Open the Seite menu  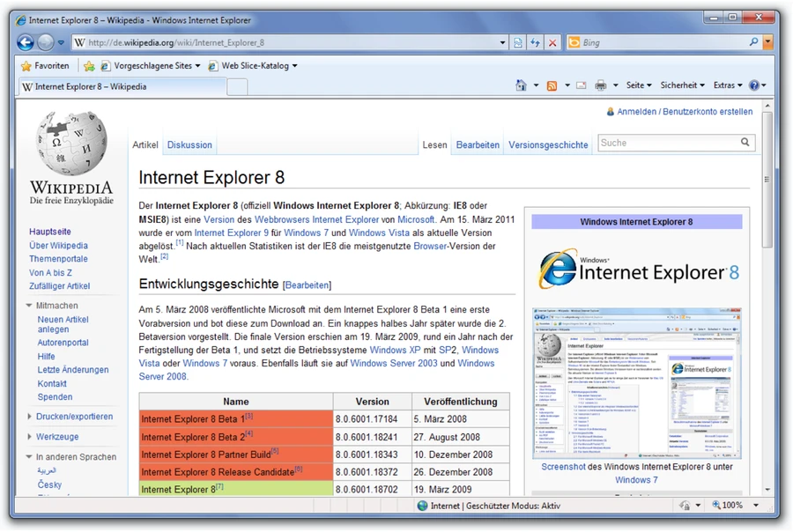639,85
